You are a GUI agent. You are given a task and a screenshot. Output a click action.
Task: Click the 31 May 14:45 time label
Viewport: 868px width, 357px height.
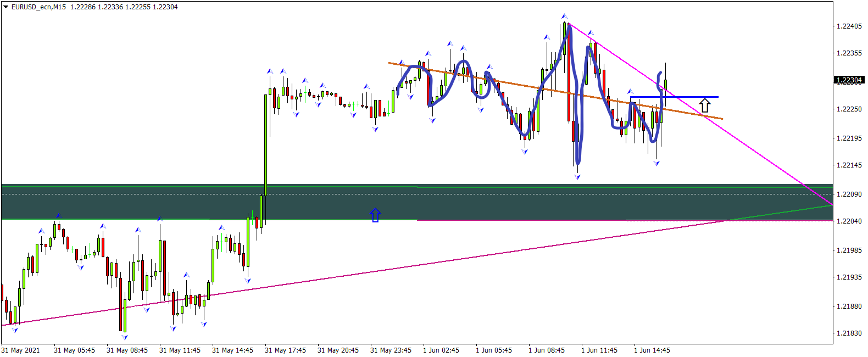(232, 350)
